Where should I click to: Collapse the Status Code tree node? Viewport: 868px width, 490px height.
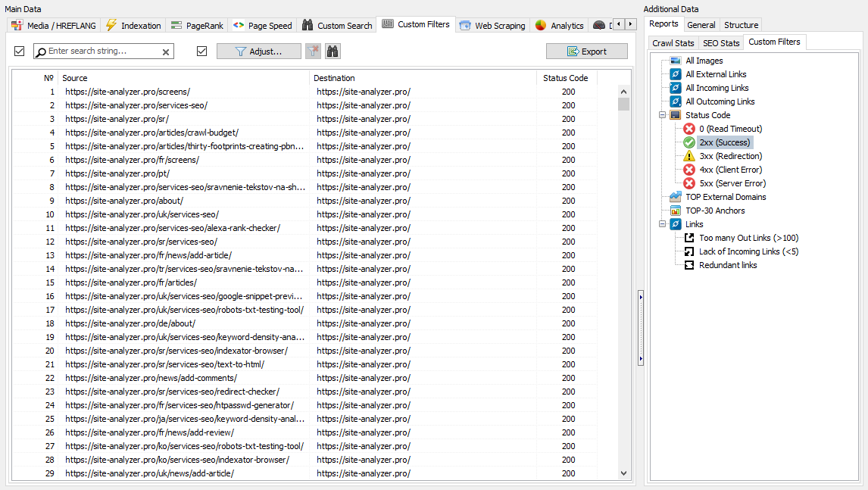[x=662, y=115]
